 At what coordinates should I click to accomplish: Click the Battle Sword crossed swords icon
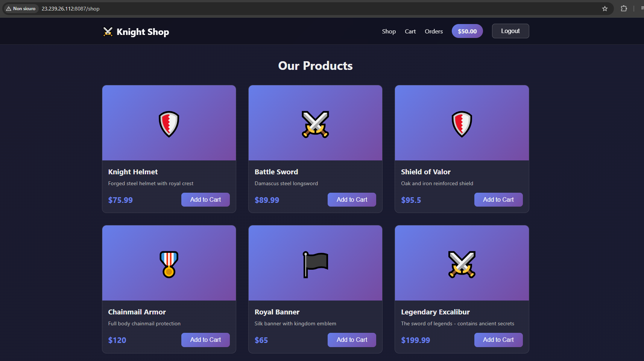click(x=315, y=124)
